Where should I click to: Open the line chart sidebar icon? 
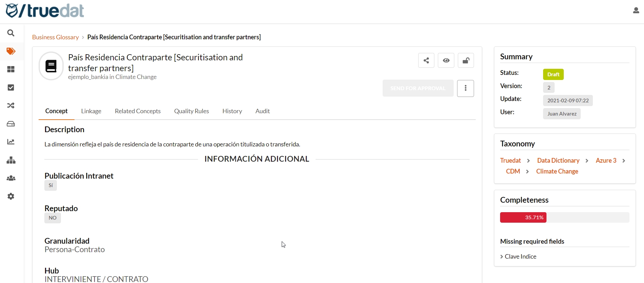pyautogui.click(x=11, y=142)
